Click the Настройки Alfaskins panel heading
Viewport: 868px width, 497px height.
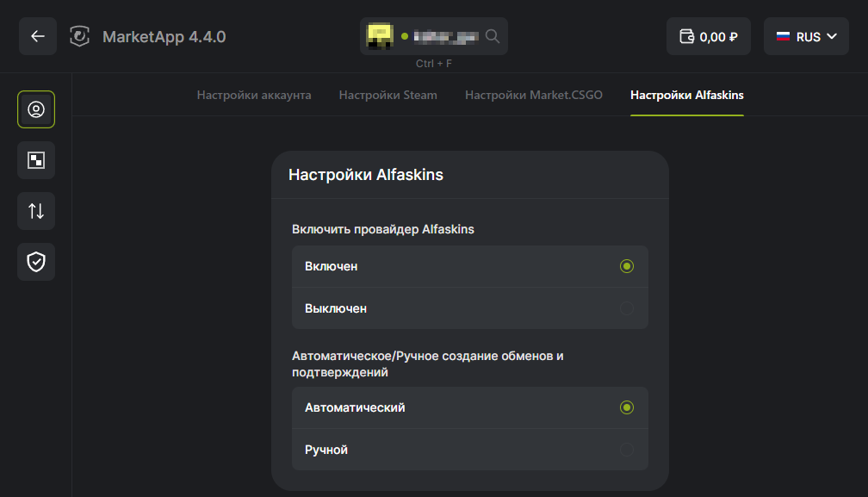(x=366, y=175)
